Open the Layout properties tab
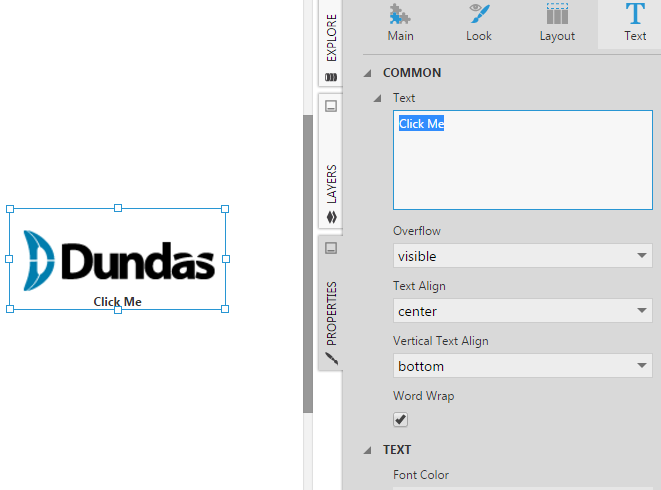 [x=557, y=23]
